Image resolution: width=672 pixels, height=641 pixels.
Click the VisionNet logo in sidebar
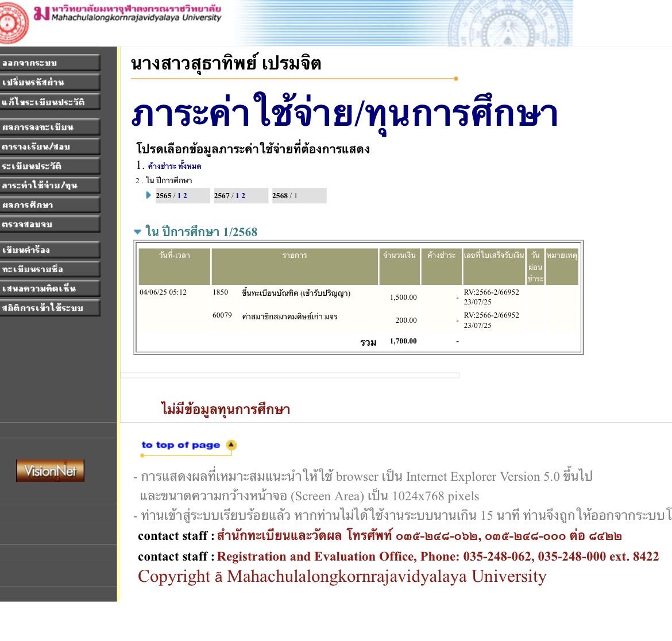50,471
